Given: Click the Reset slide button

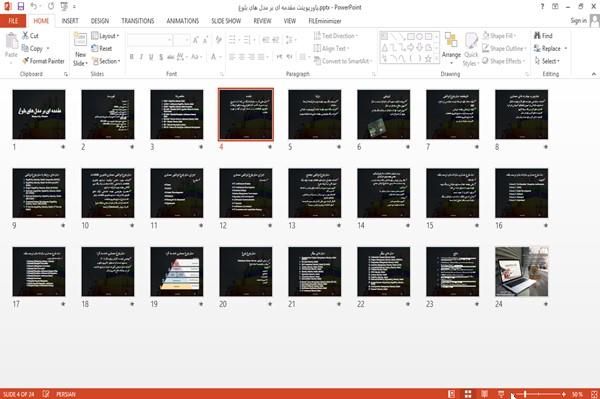Looking at the screenshot, I should (102, 48).
